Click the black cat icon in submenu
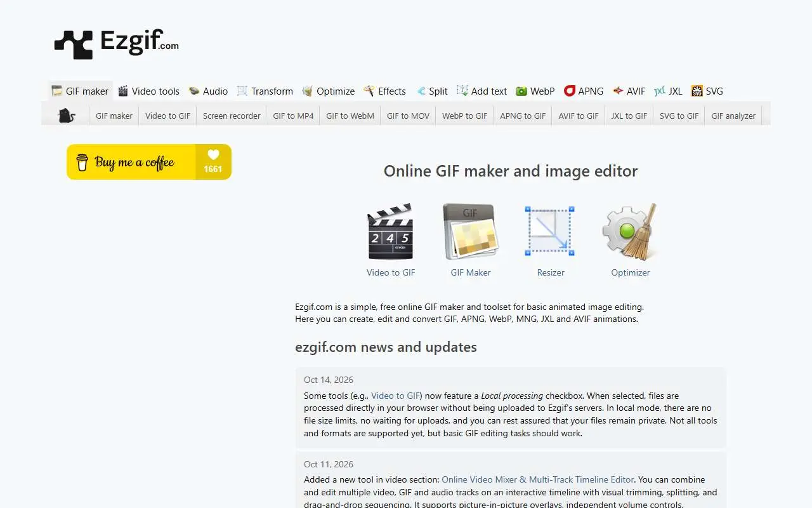The width and height of the screenshot is (812, 508). (x=67, y=116)
